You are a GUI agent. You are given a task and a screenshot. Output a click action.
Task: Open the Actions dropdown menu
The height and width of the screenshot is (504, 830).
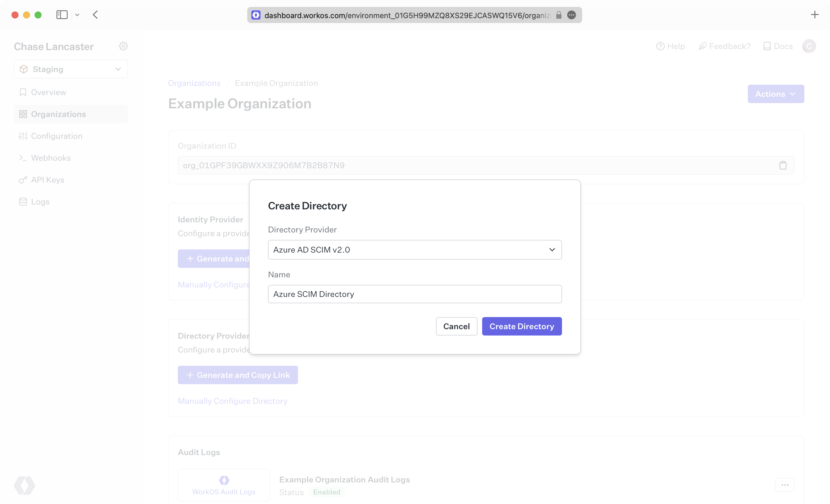coord(776,94)
